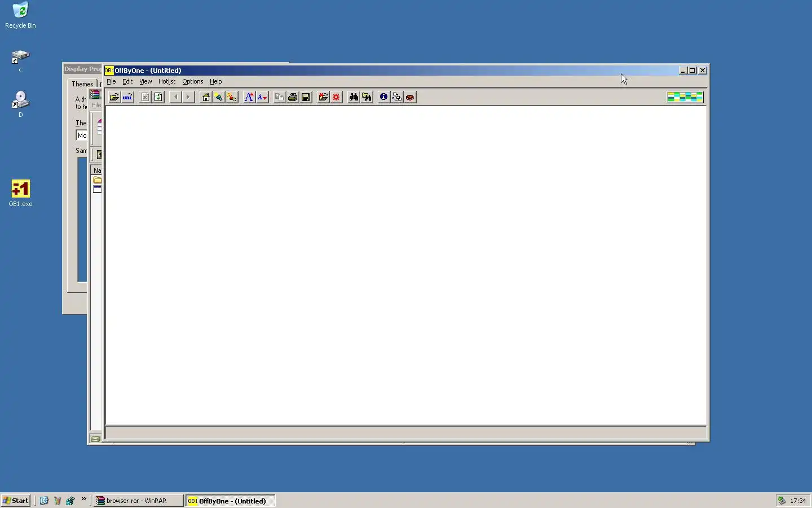The width and height of the screenshot is (812, 508).
Task: Open the File menu in OffByOne
Action: pos(111,81)
